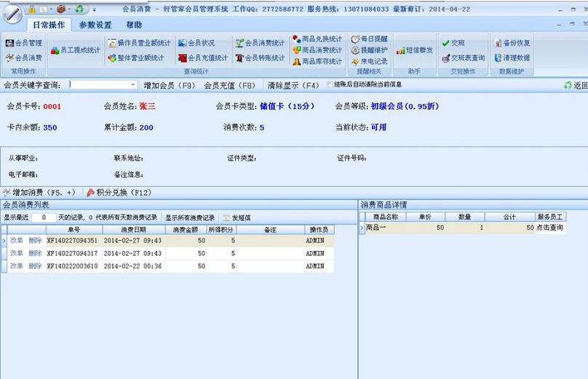Click the 商品名称 column header
The image size is (588, 379).
click(x=386, y=217)
